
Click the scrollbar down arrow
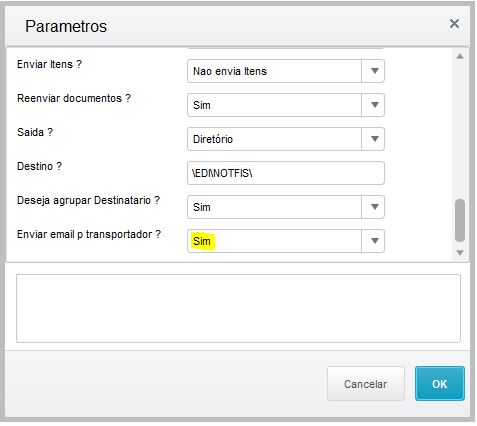click(460, 253)
